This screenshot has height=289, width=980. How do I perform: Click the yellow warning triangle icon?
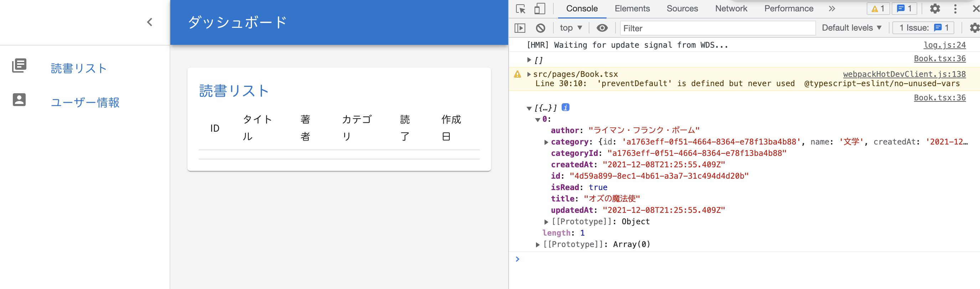[517, 74]
